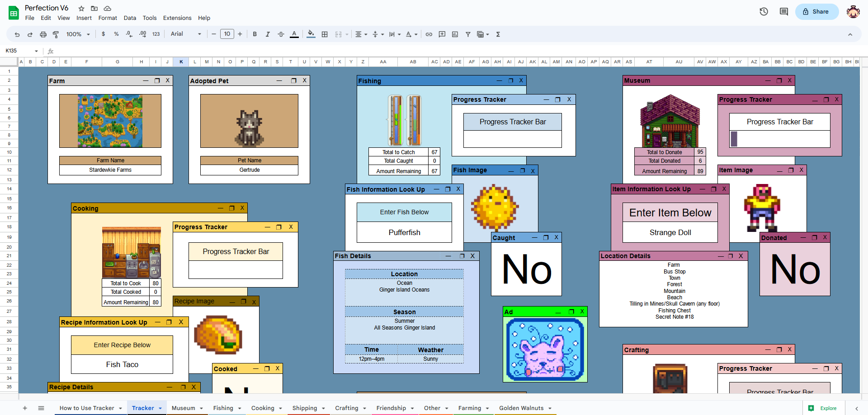Open the text color picker
The image size is (868, 415).
[294, 34]
